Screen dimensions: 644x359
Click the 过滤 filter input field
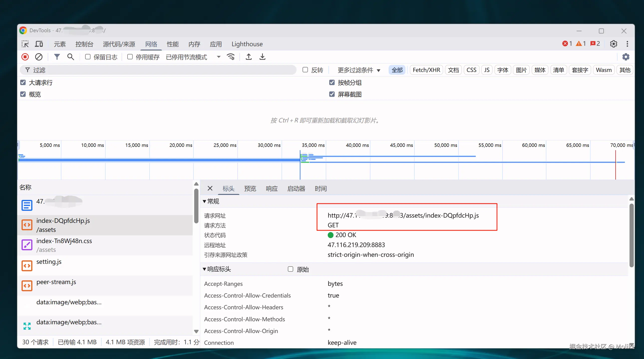click(160, 70)
